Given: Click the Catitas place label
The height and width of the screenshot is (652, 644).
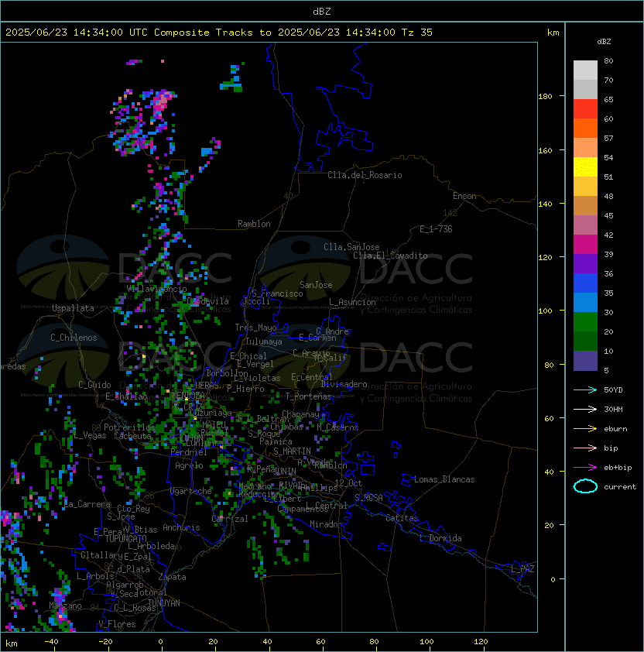Looking at the screenshot, I should coord(402,519).
